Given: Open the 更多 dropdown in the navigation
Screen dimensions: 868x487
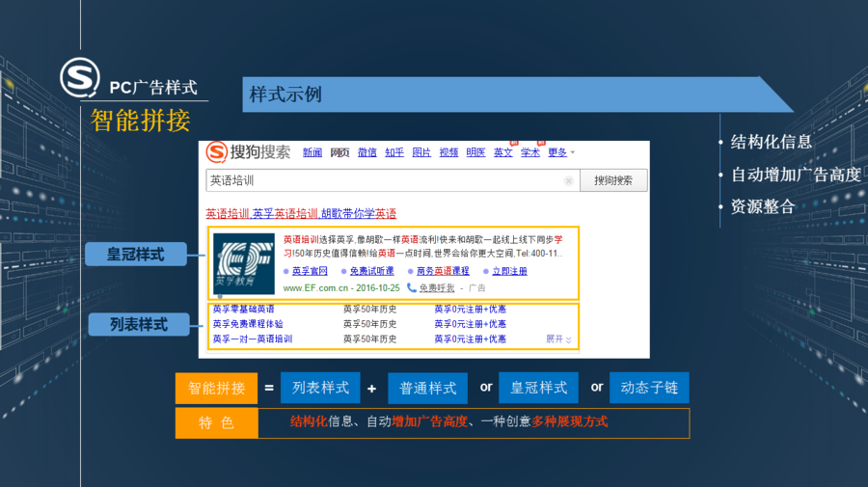Looking at the screenshot, I should (x=560, y=152).
